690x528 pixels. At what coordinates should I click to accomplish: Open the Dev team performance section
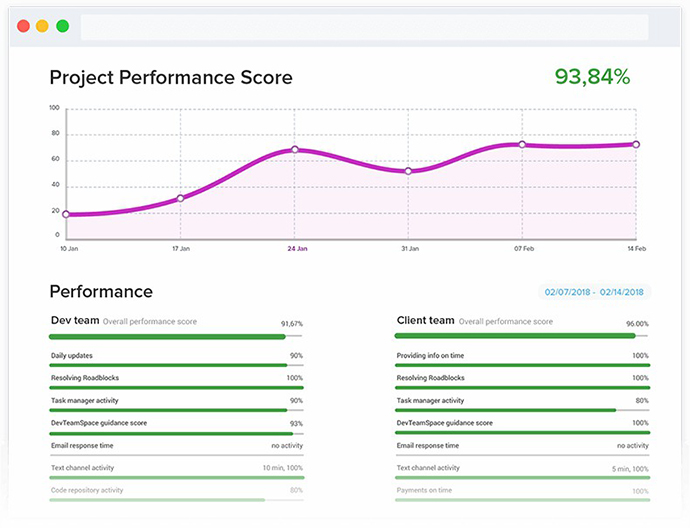73,321
